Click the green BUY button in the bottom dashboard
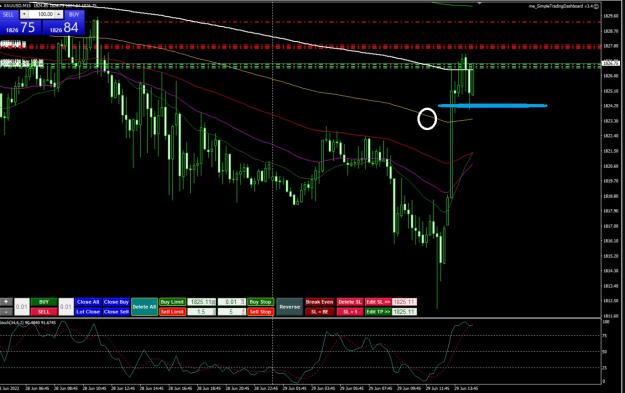 click(44, 302)
